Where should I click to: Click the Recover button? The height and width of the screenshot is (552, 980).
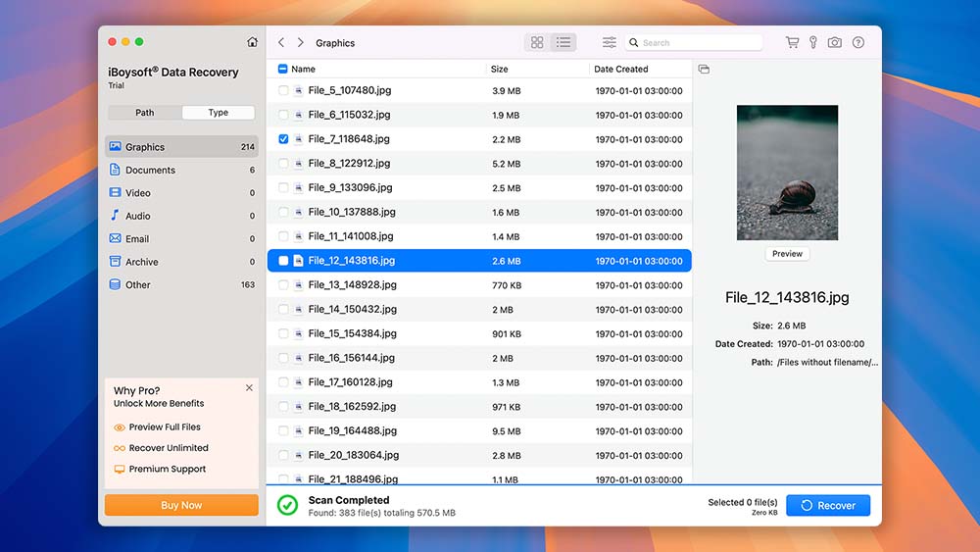(827, 505)
